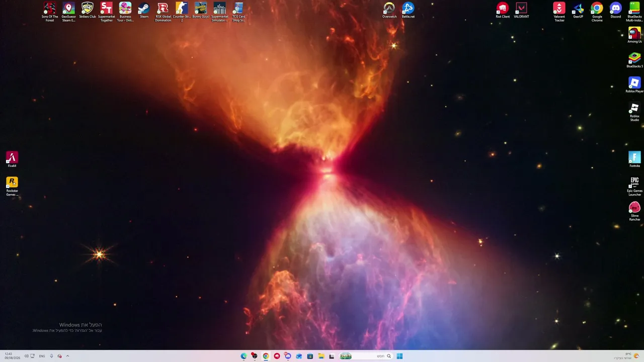
Task: Open the microphone tray icon
Action: (x=51, y=356)
